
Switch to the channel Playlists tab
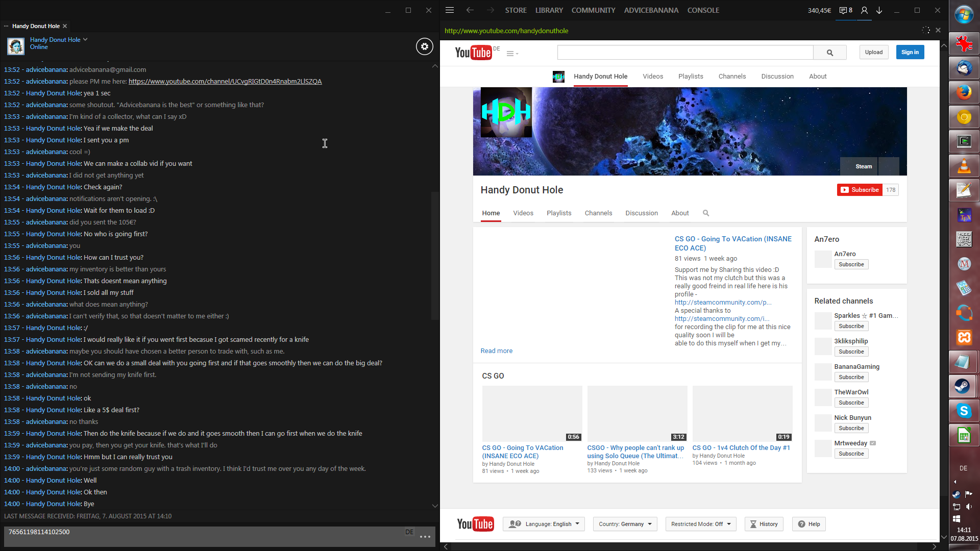tap(559, 213)
